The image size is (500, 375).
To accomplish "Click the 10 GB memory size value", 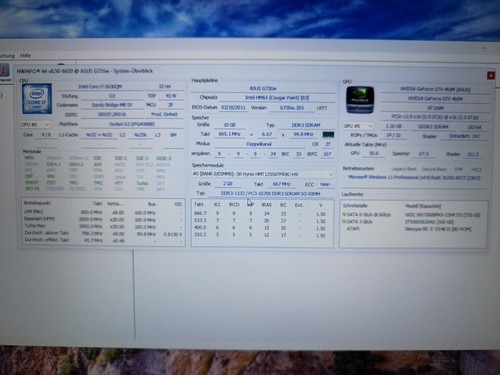I will (x=229, y=125).
